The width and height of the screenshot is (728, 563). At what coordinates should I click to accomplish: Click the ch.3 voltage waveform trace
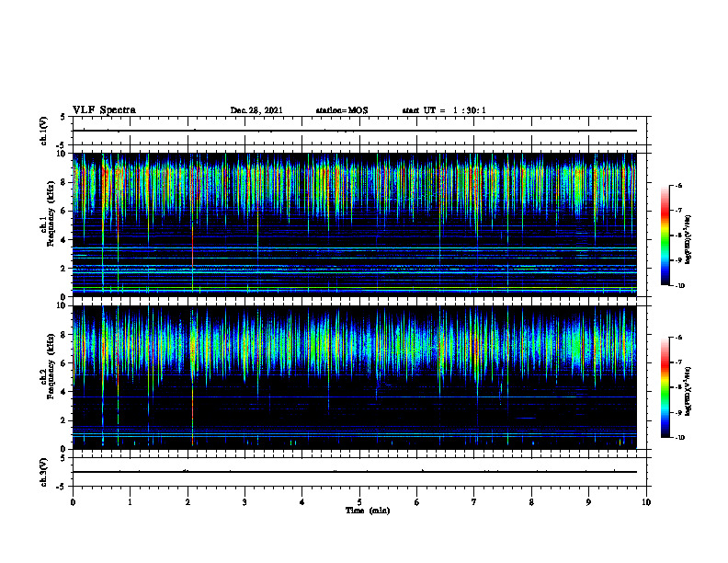point(355,472)
